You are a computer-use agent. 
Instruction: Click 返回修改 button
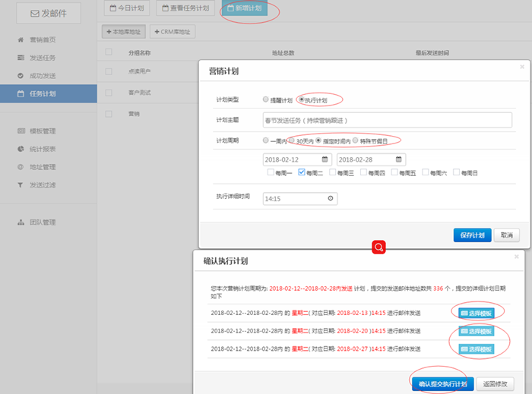point(498,383)
